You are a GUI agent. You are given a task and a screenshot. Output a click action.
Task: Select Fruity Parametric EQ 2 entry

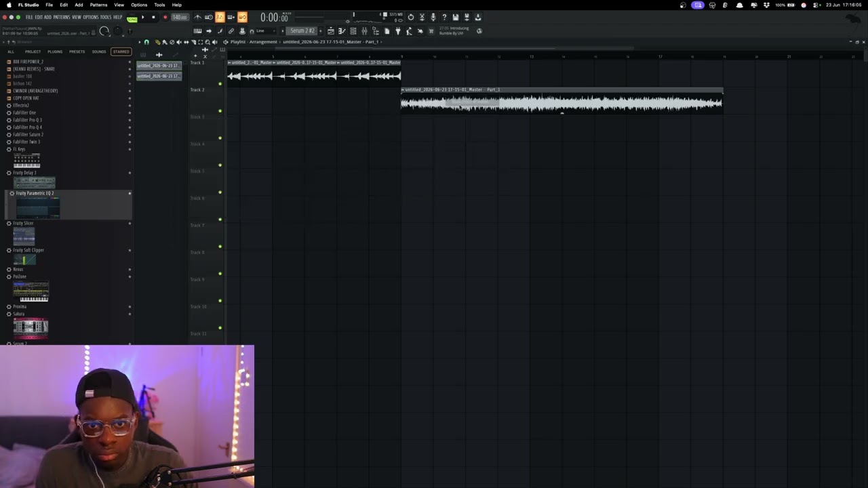pos(35,193)
